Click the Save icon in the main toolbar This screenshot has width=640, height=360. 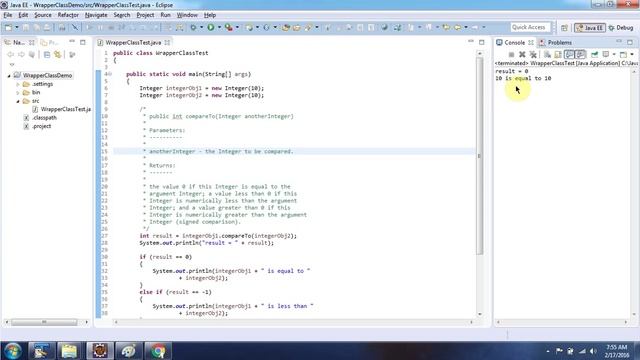[x=25, y=27]
